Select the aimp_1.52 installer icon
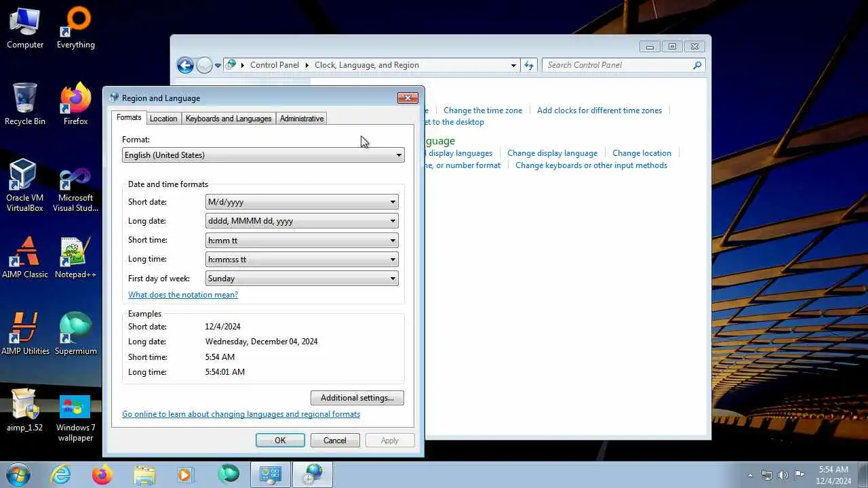The height and width of the screenshot is (488, 868). coord(25,411)
